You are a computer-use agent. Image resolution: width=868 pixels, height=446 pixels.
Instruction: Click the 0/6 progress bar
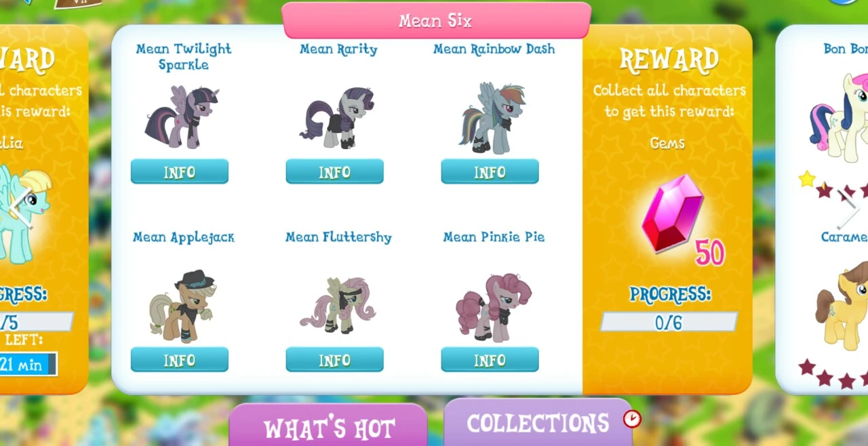click(669, 322)
